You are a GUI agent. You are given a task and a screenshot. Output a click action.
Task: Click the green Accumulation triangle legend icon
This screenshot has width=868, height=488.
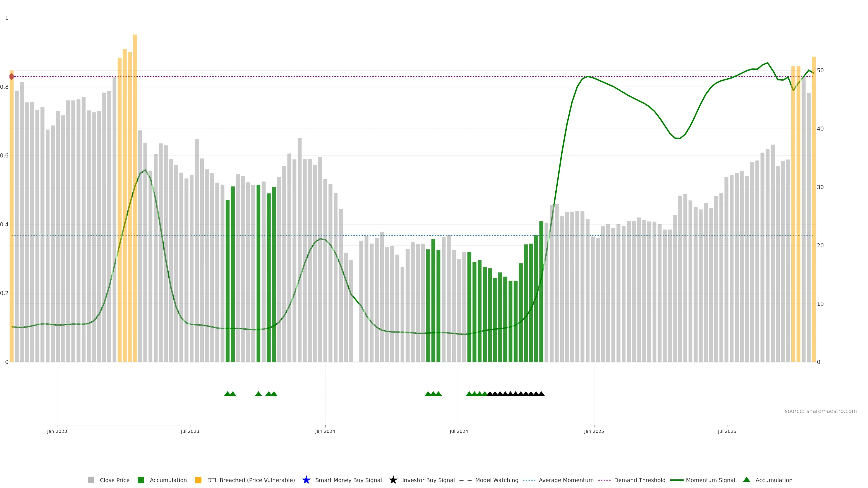click(x=746, y=480)
